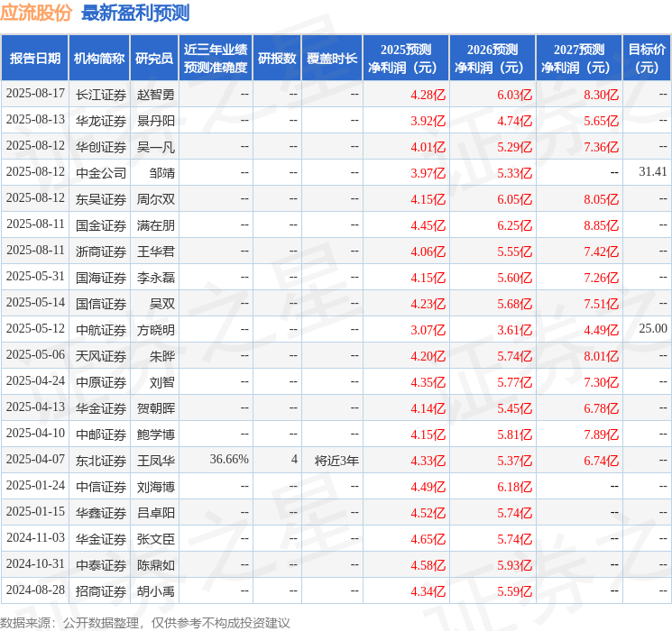The width and height of the screenshot is (672, 631).
Task: Click the 目标价 column header
Action: (647, 59)
